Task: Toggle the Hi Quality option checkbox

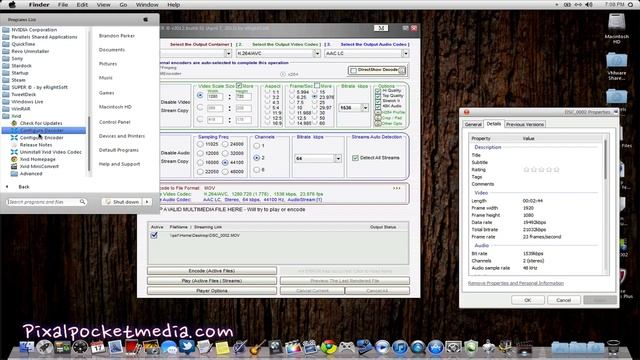Action: pos(378,91)
